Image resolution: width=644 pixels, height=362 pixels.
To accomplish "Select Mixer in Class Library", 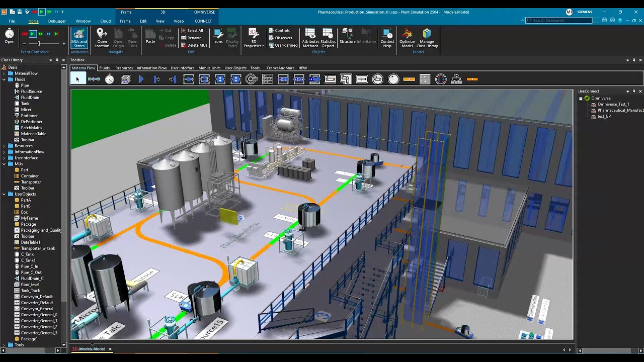I will [26, 110].
